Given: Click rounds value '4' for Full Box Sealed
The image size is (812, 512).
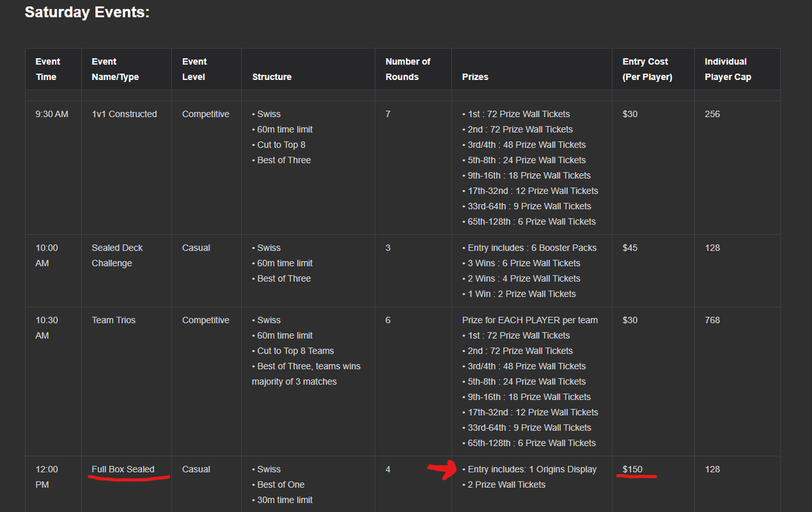Looking at the screenshot, I should click(388, 469).
